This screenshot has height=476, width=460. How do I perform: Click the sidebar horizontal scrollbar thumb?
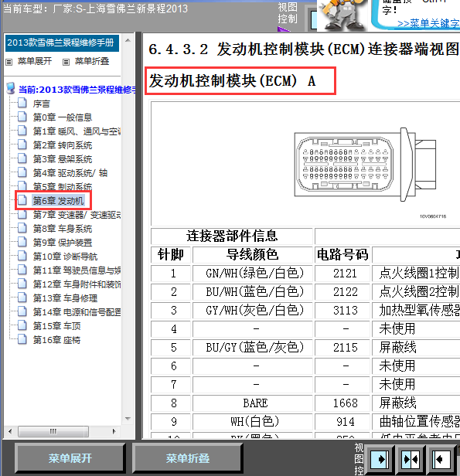click(x=53, y=431)
